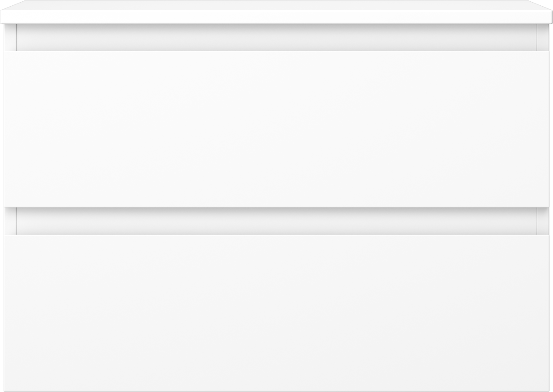
Task: Click the top edge of lower drawer
Action: [276, 236]
